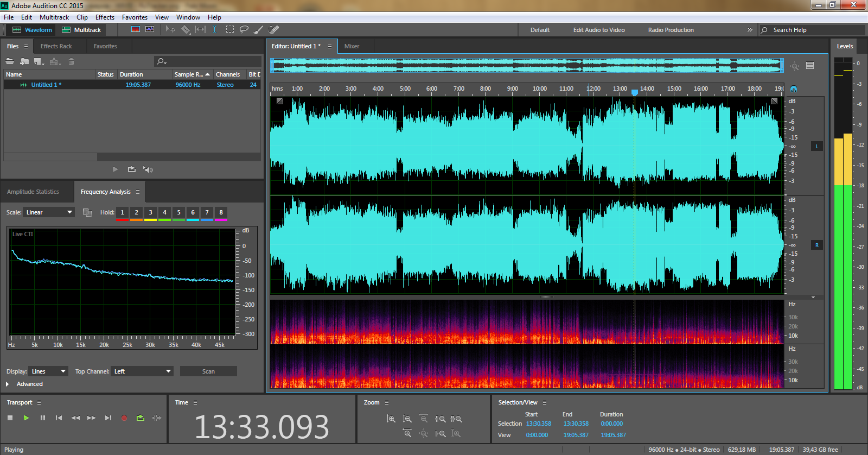This screenshot has height=455, width=868.
Task: Select the Move tool in toolbar
Action: tap(170, 29)
